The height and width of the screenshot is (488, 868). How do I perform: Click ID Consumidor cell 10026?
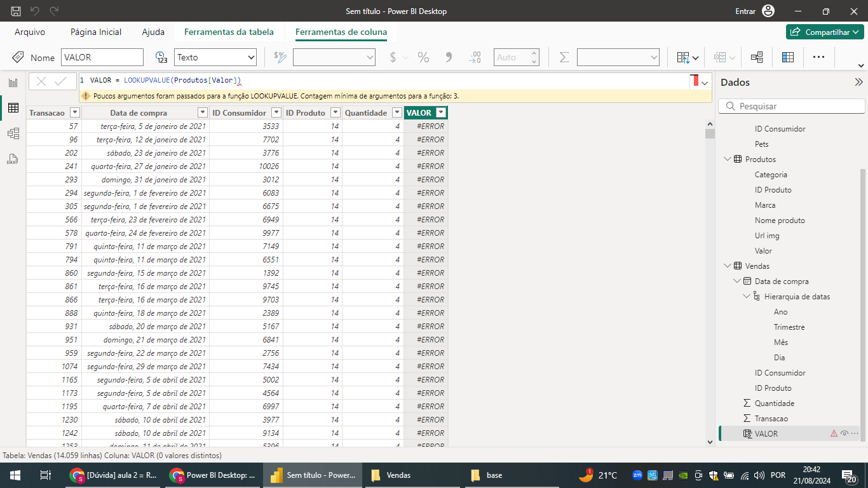(x=247, y=166)
